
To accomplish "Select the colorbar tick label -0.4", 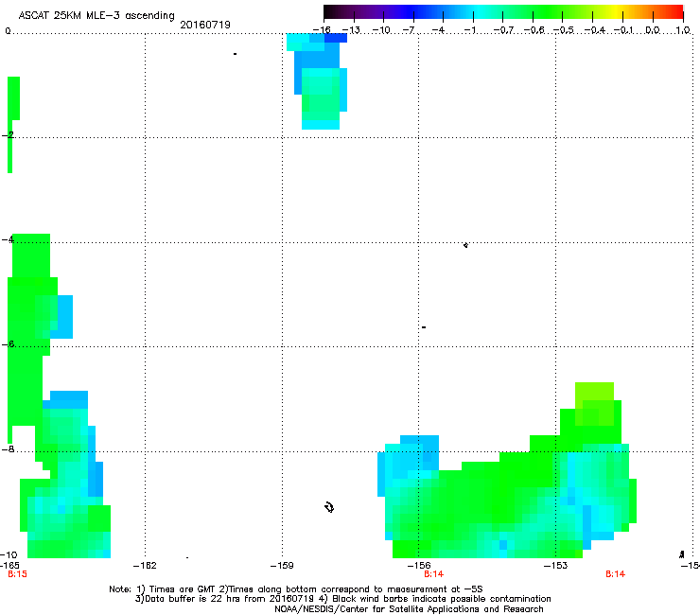I will (x=594, y=30).
